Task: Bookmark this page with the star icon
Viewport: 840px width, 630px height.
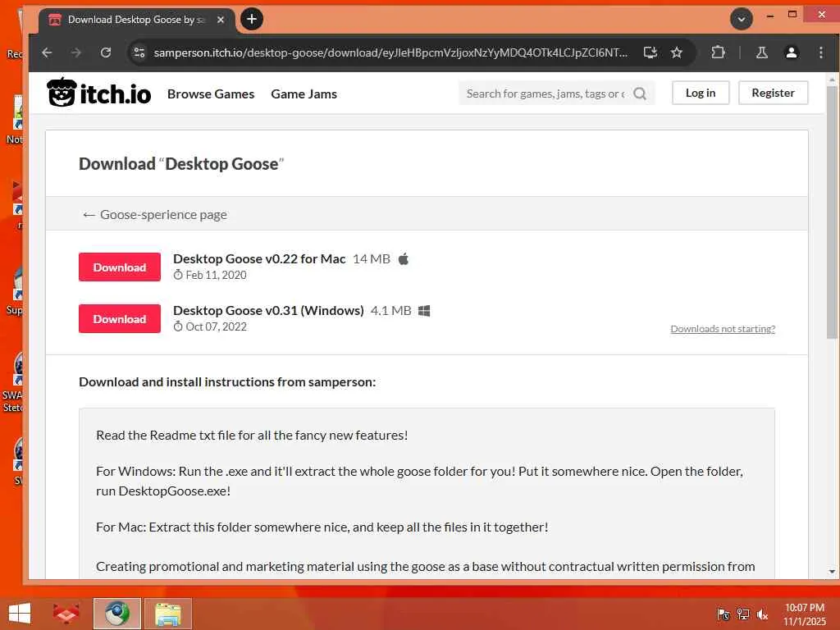Action: (x=677, y=52)
